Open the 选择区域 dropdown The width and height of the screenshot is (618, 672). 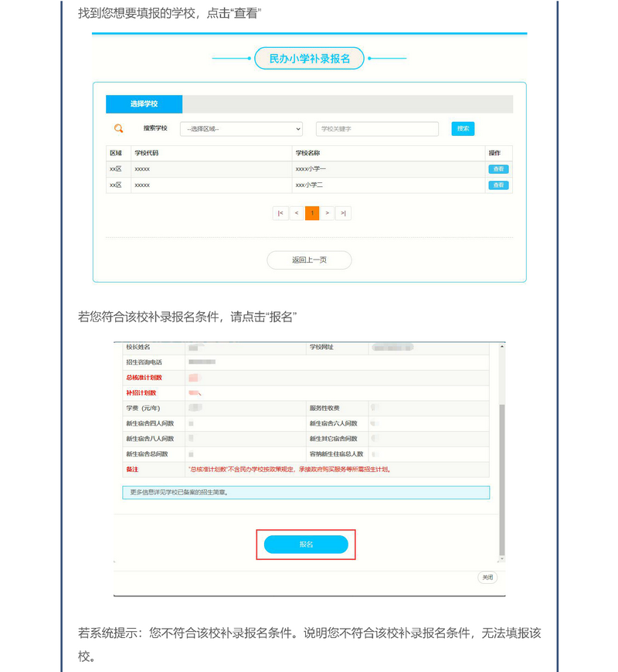[x=241, y=129]
